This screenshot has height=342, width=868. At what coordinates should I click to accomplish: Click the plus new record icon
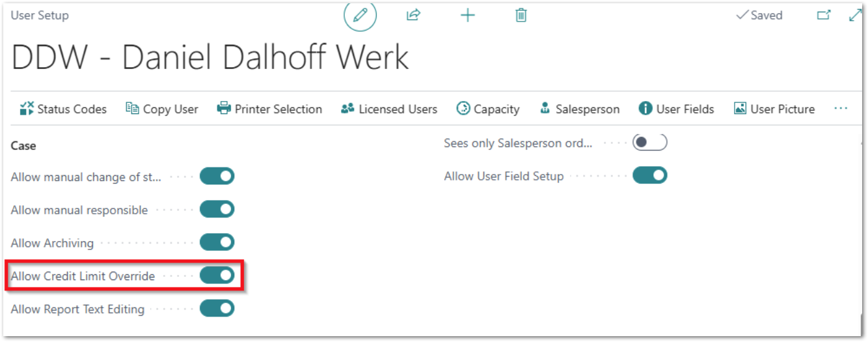pos(467,16)
